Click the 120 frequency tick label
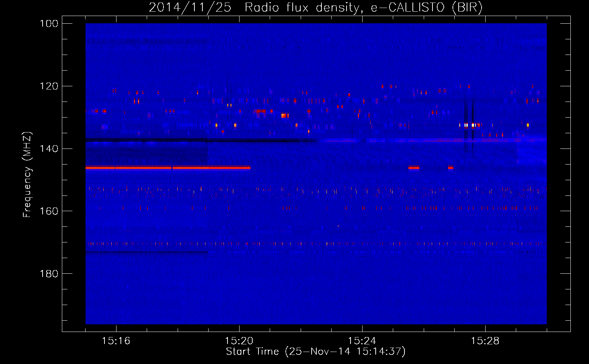589x364 pixels. pyautogui.click(x=49, y=86)
